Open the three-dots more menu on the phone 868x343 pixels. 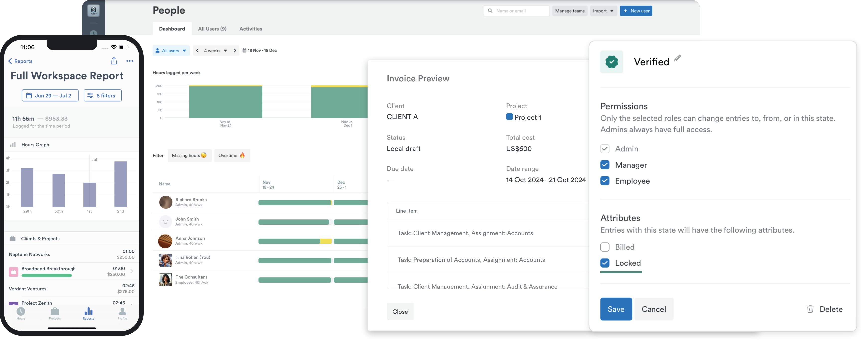(129, 61)
